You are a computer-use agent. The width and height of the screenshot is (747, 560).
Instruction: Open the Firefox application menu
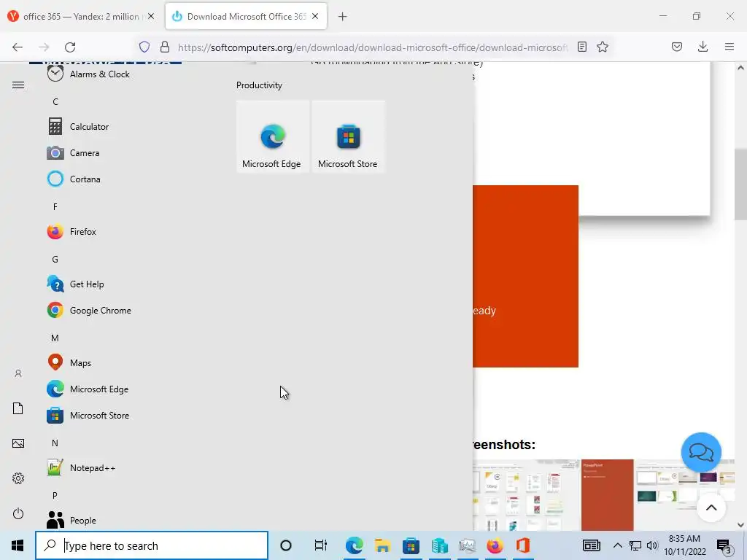(x=729, y=47)
